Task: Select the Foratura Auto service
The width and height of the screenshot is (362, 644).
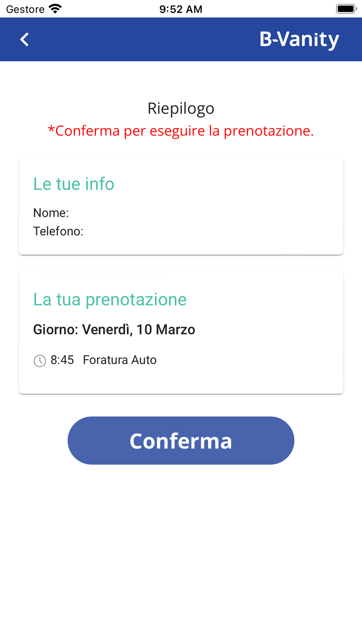Action: [x=120, y=360]
